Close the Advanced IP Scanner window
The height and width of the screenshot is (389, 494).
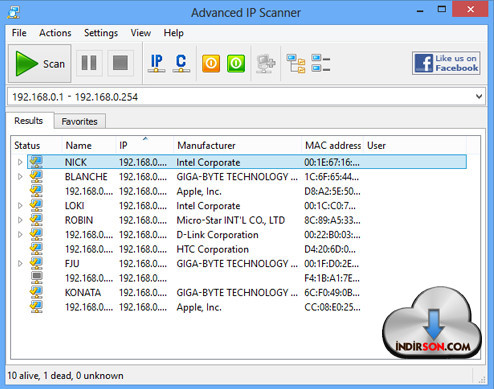tap(471, 9)
